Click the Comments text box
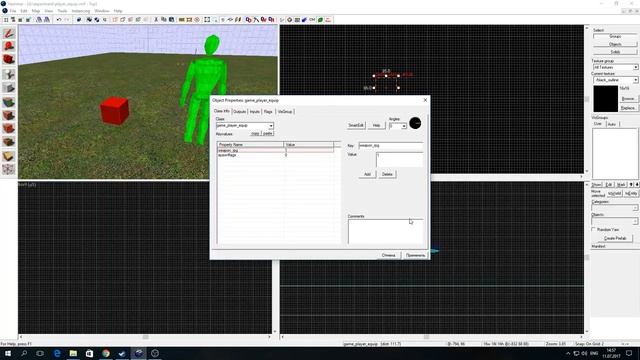Viewport: 640px width, 360px height. 386,232
